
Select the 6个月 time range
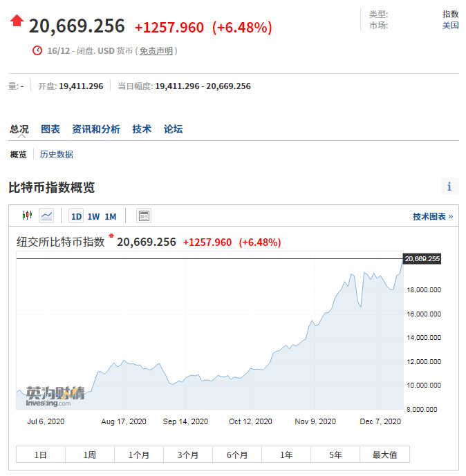(x=237, y=455)
